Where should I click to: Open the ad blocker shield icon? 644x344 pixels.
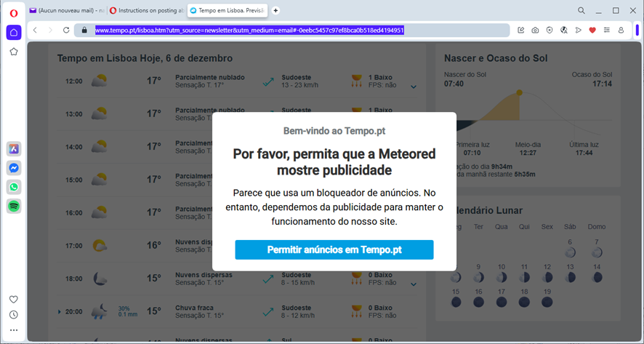(x=550, y=30)
